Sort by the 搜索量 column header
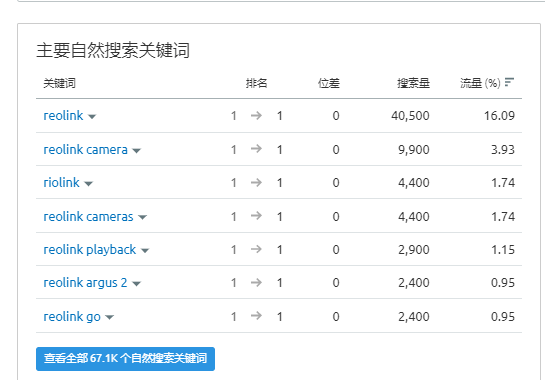Viewport: 545px width, 380px height. tap(414, 83)
